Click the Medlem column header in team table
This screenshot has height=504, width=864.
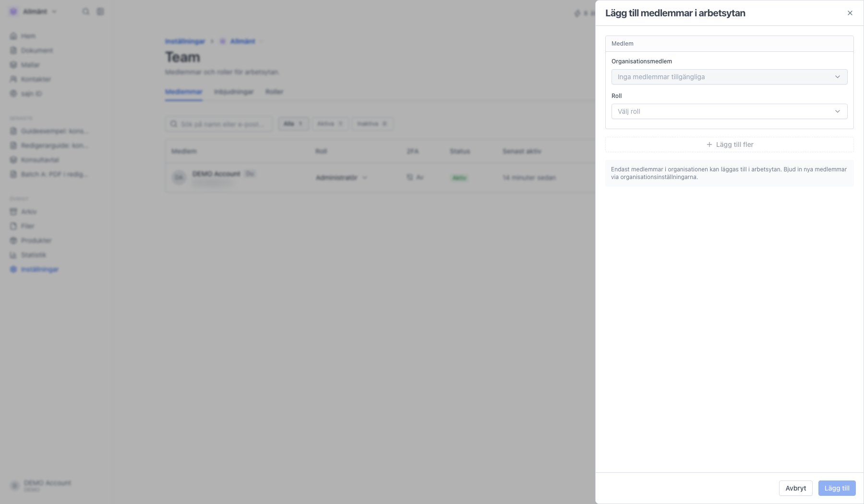pos(184,151)
